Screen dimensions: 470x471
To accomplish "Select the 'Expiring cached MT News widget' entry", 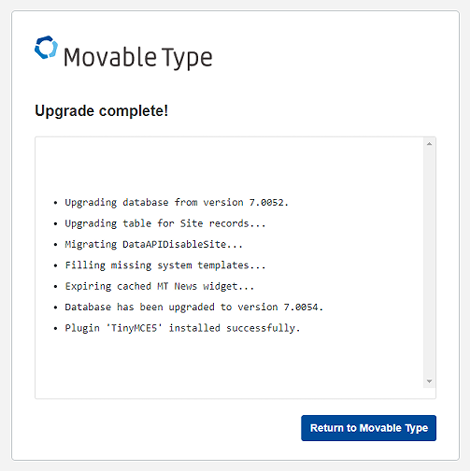I will coord(159,286).
